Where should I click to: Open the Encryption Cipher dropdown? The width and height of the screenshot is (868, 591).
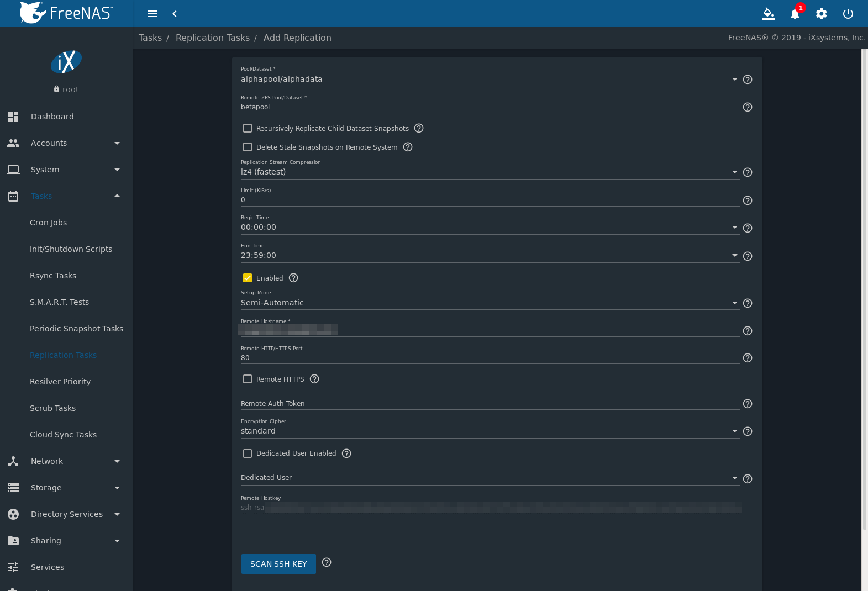490,431
